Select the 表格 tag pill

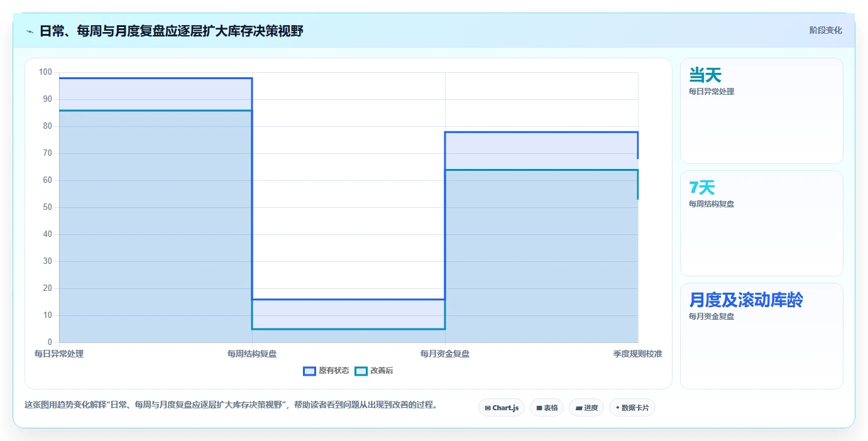pos(547,408)
